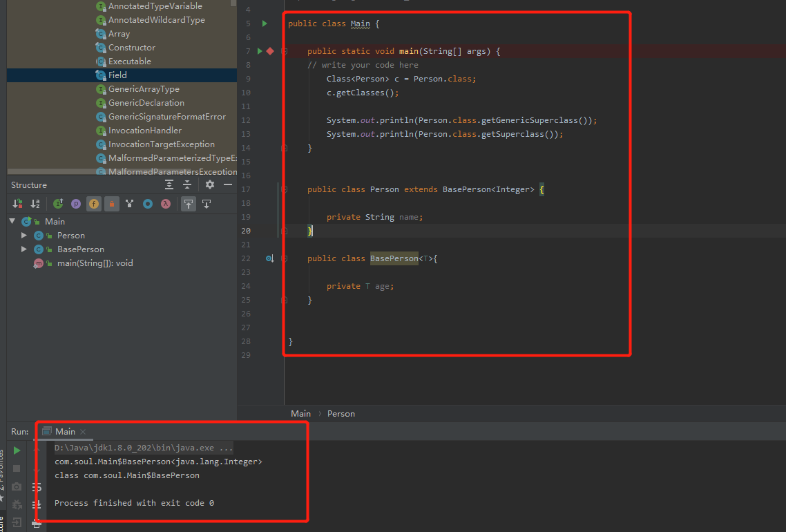This screenshot has width=786, height=532.
Task: Select Main class in Structure tree
Action: click(55, 221)
